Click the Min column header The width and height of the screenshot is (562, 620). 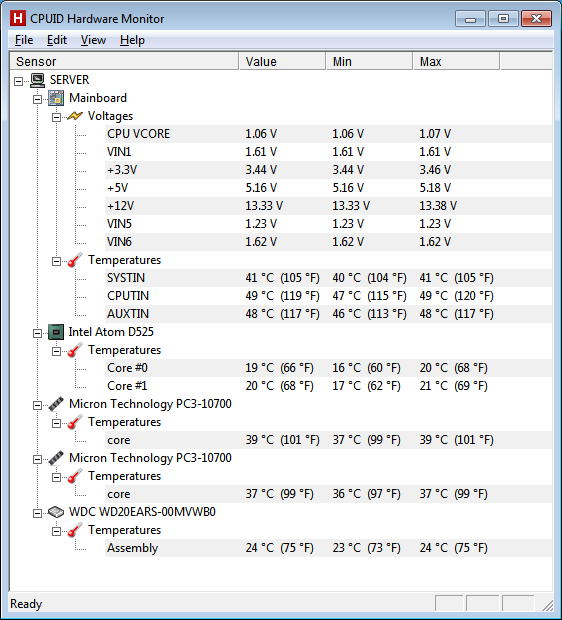[x=369, y=61]
